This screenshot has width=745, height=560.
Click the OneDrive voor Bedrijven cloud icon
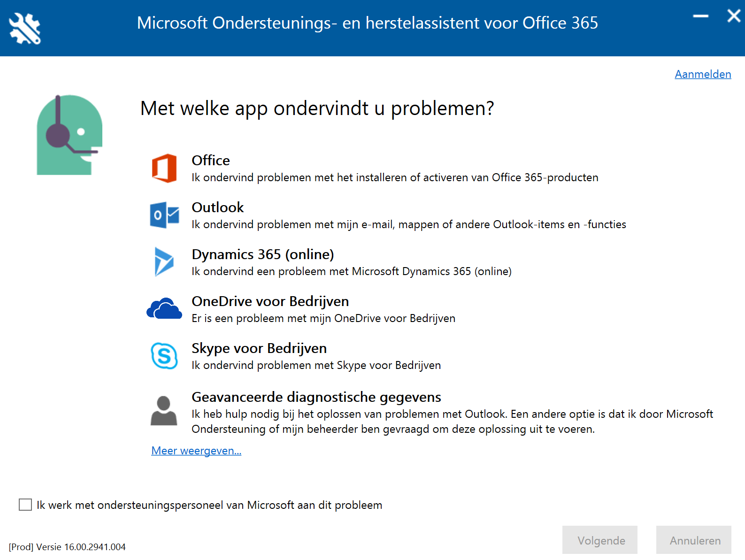tap(164, 308)
